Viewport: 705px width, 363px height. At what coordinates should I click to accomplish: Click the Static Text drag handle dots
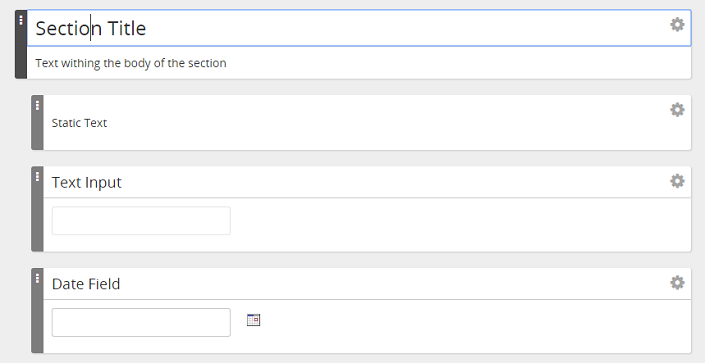pyautogui.click(x=37, y=105)
